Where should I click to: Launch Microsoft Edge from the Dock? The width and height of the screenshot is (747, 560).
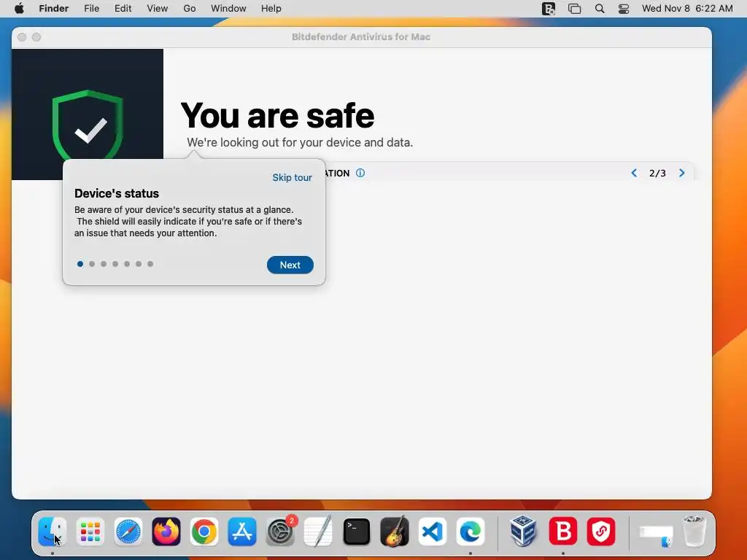pos(471,532)
